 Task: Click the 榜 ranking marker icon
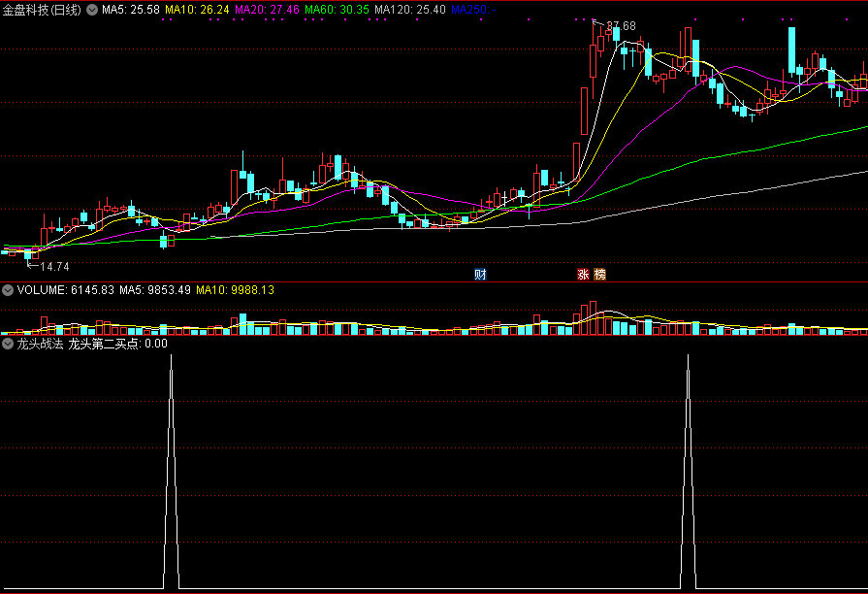point(599,275)
